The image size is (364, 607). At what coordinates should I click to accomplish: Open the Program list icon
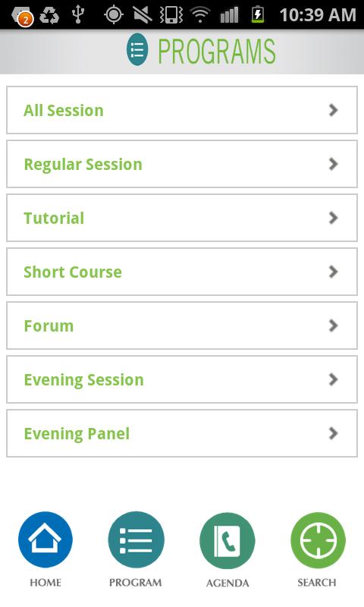(x=136, y=539)
